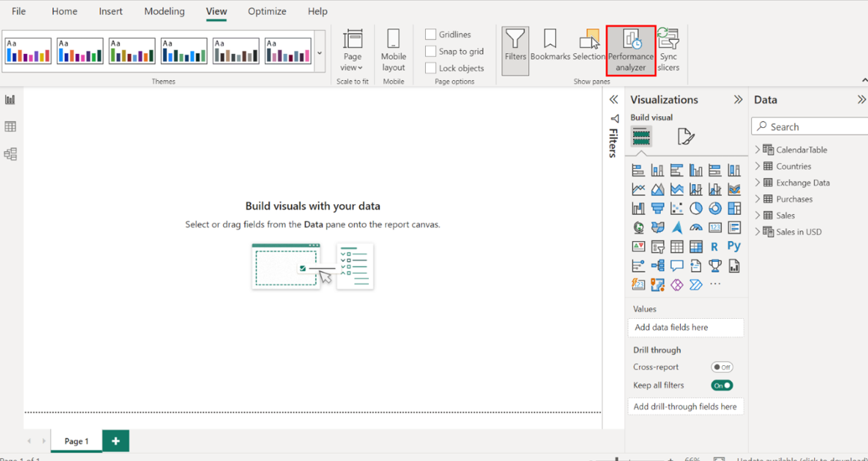Turn off Keep all filters toggle
The width and height of the screenshot is (868, 461).
tap(721, 385)
